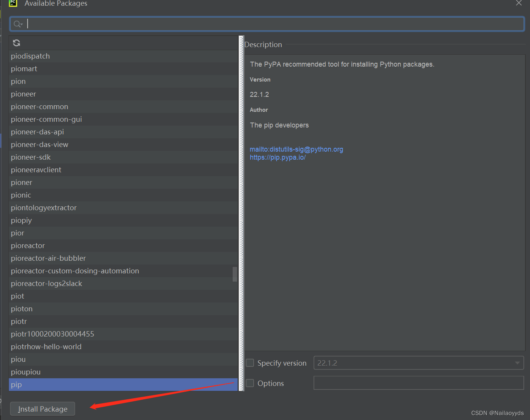Select the piou package
Screen dimensions: 530x420
tap(123, 360)
